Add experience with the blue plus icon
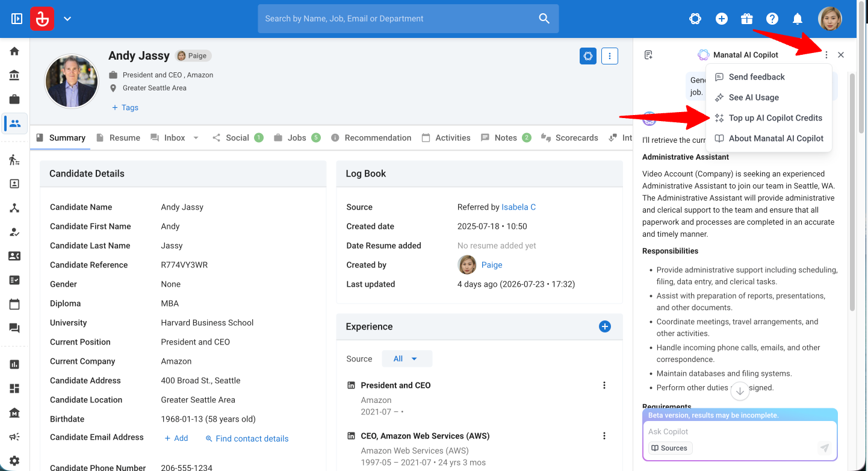Screen dimensions: 868x471 [605, 326]
